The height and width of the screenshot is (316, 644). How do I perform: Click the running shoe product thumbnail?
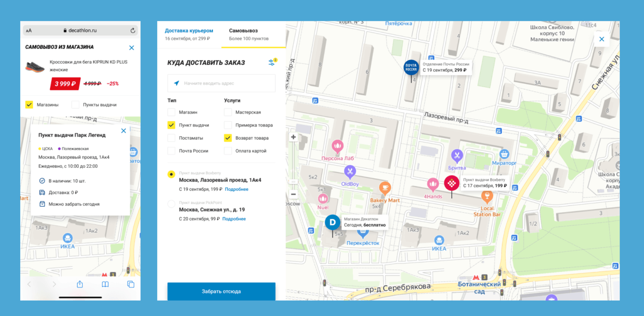tap(35, 67)
